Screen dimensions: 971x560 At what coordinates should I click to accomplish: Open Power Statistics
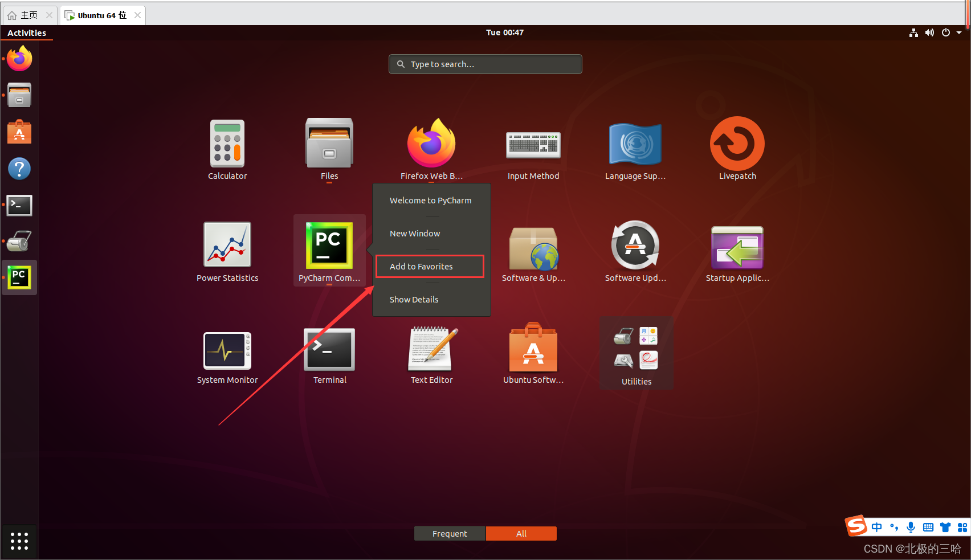click(227, 251)
